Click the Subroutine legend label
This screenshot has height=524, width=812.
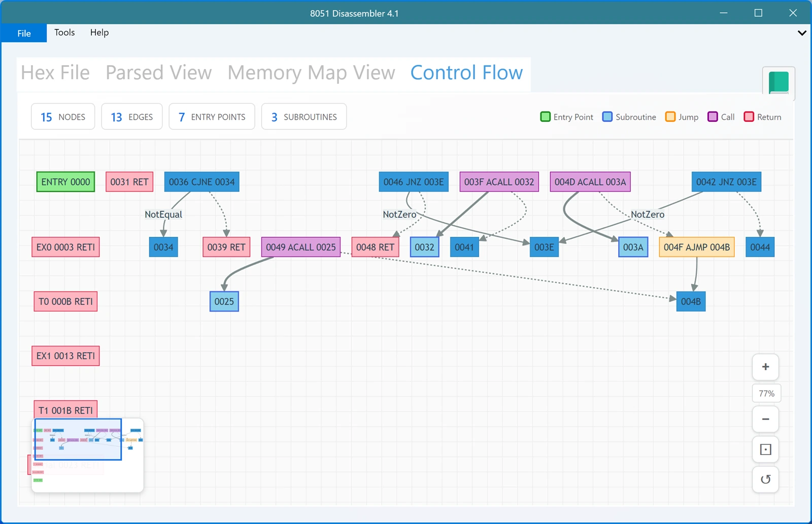point(636,117)
